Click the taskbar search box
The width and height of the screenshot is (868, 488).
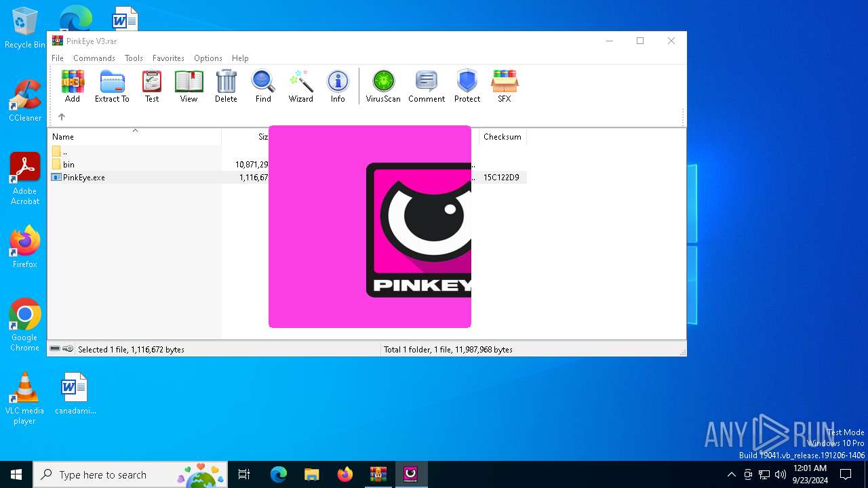point(130,474)
